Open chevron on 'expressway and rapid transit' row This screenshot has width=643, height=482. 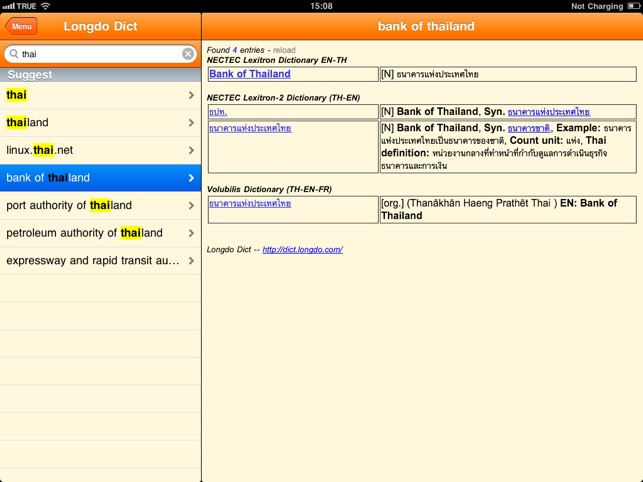(191, 260)
